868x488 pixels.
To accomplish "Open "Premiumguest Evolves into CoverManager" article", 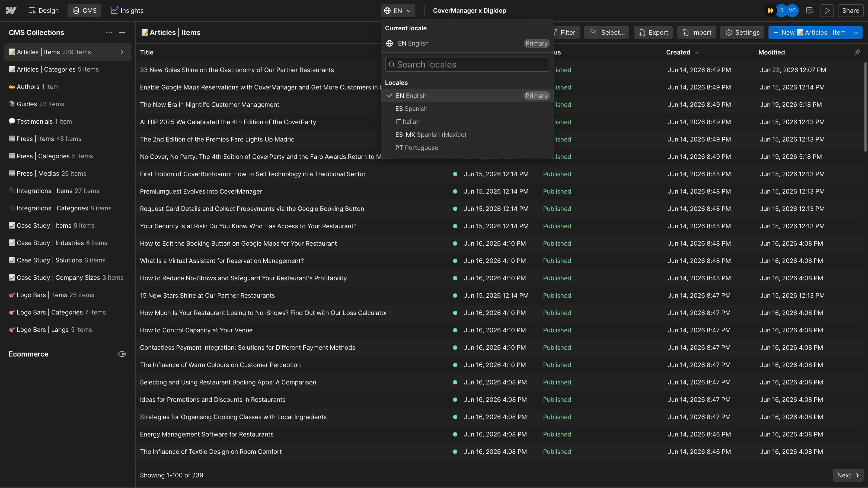I will pos(201,191).
